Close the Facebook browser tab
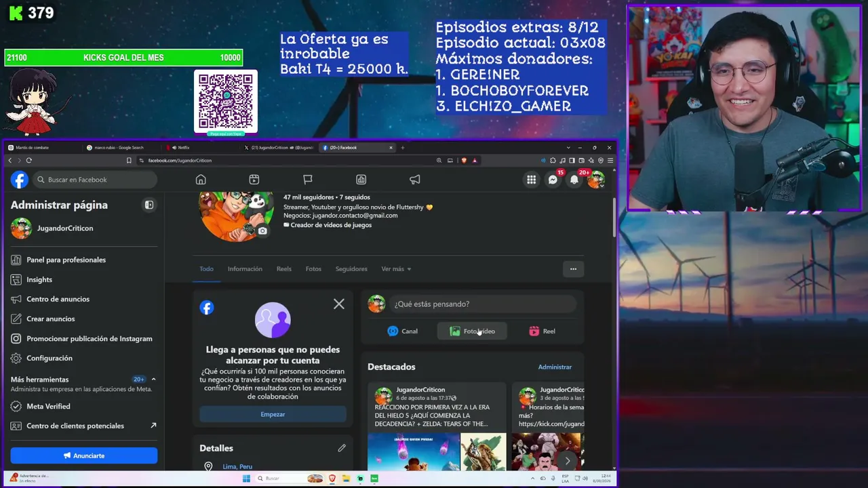This screenshot has height=488, width=868. click(x=391, y=148)
